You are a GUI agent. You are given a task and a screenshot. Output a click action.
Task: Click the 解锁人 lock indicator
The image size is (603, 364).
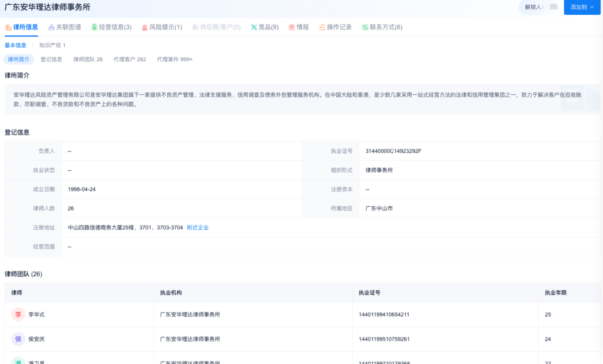click(x=553, y=7)
